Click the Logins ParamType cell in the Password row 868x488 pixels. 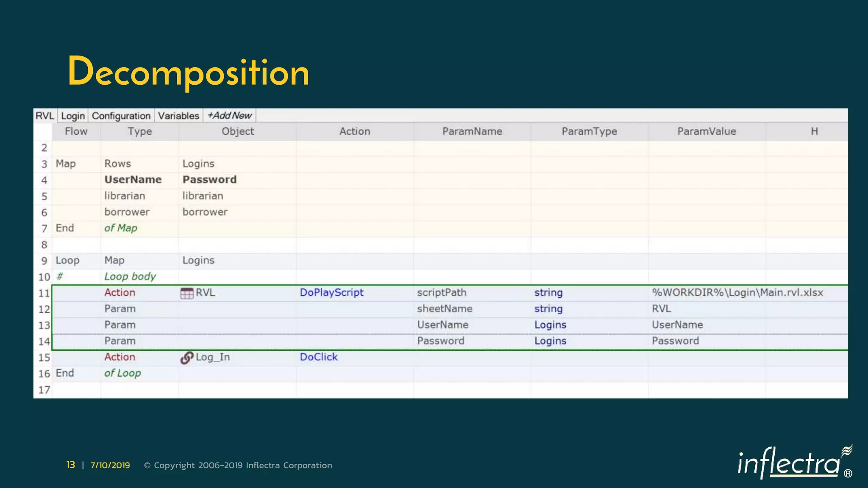pos(550,341)
